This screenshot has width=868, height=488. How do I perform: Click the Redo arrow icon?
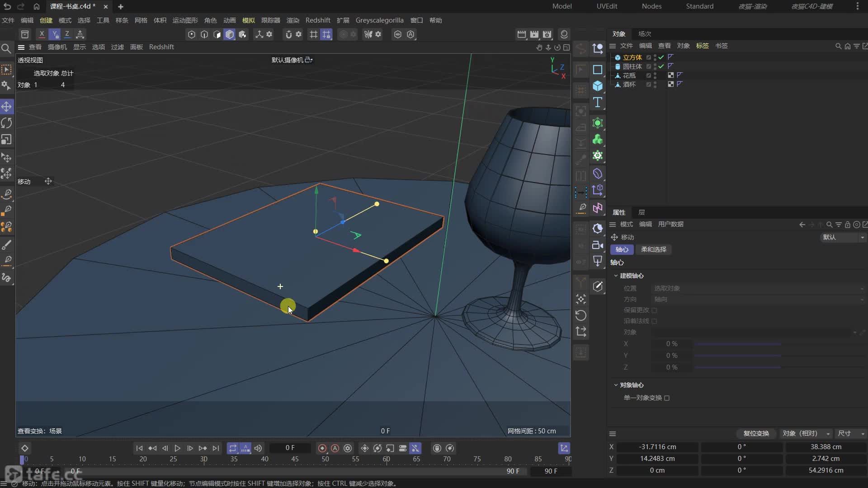pyautogui.click(x=21, y=6)
